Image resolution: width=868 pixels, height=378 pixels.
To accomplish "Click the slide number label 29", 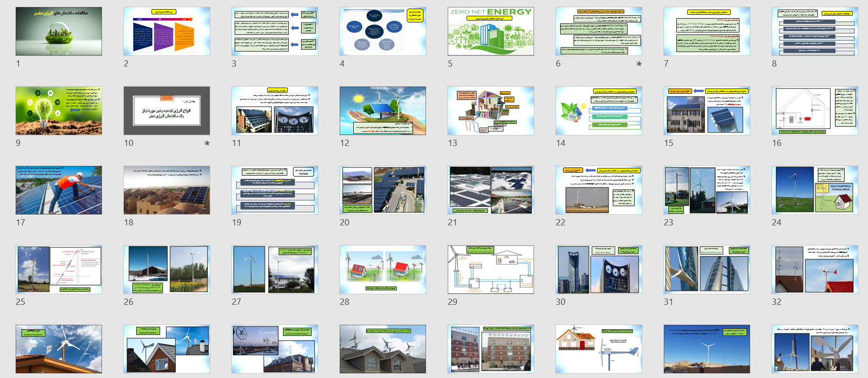I will (453, 302).
